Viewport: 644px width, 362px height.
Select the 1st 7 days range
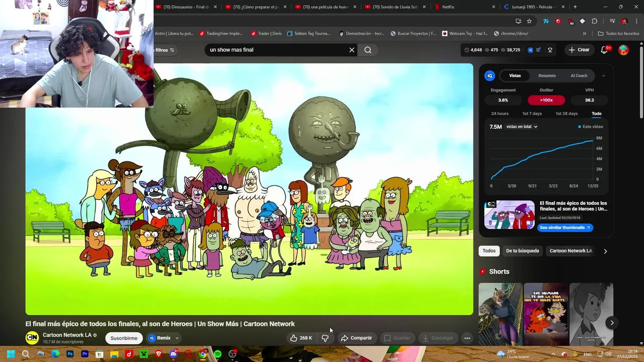(x=532, y=114)
